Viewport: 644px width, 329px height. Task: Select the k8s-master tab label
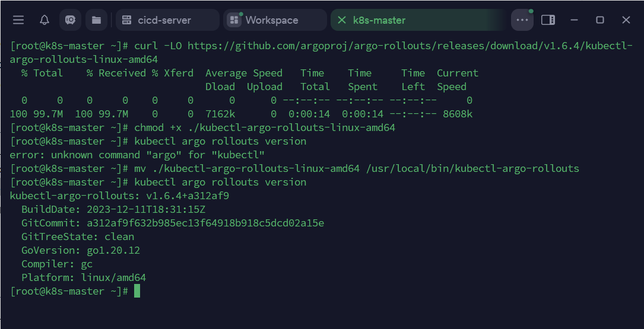coord(379,20)
